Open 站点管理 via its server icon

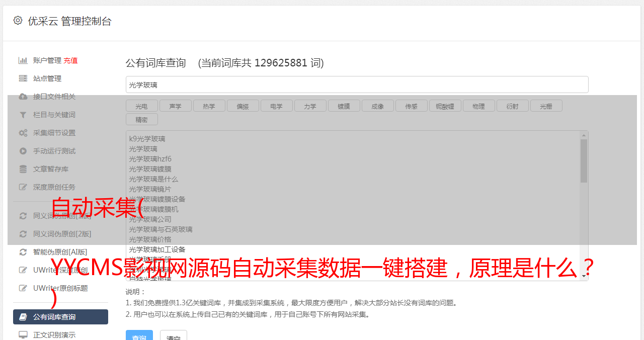23,78
